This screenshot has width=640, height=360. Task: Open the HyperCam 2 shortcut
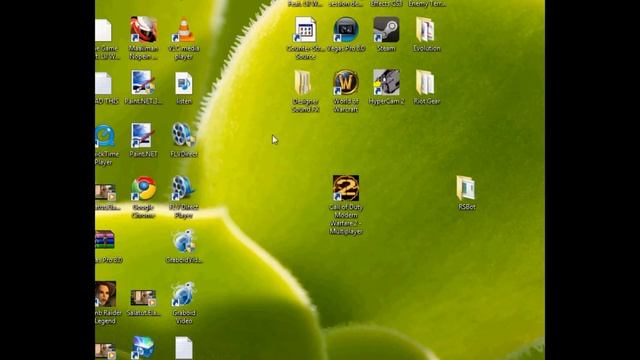click(386, 82)
